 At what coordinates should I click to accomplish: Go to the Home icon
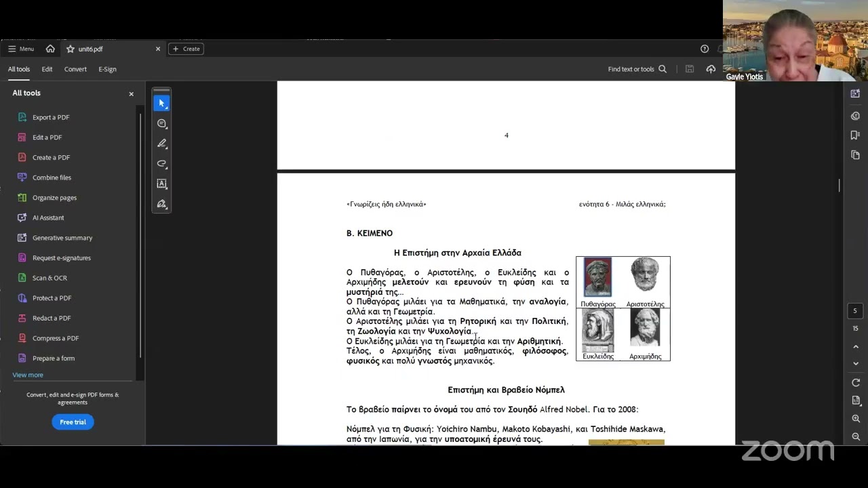coord(50,49)
